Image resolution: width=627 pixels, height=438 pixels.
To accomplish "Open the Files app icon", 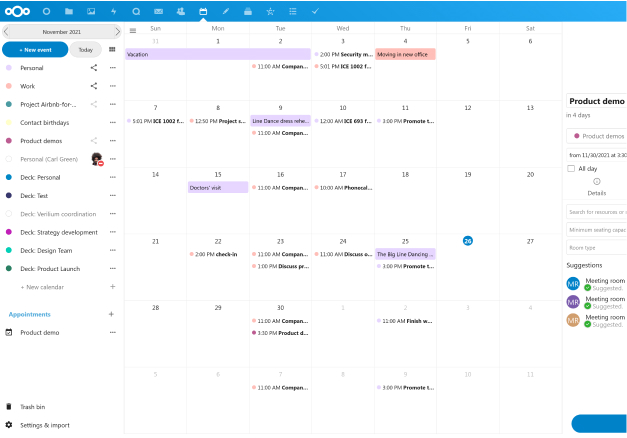I will click(x=69, y=11).
